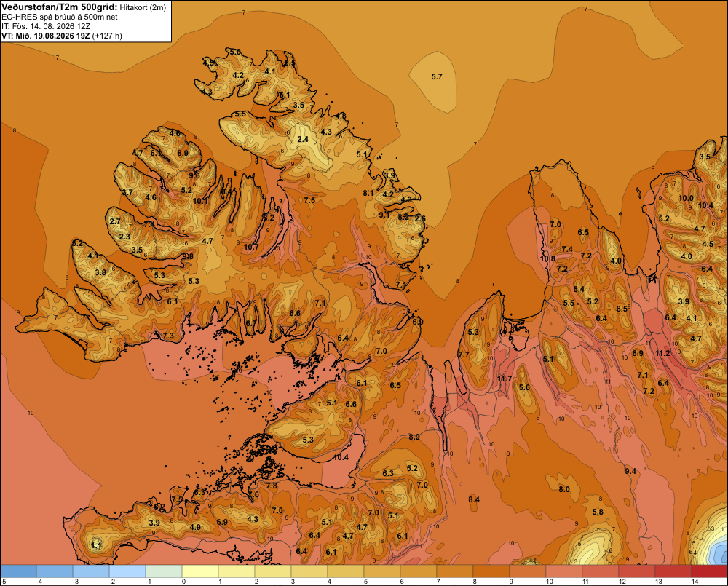Select the 1.1 temperature label near southwest peak

[x=97, y=545]
